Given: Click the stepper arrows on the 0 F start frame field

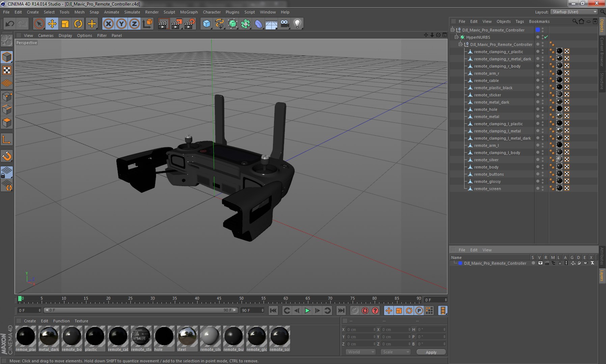Looking at the screenshot, I should tap(39, 310).
